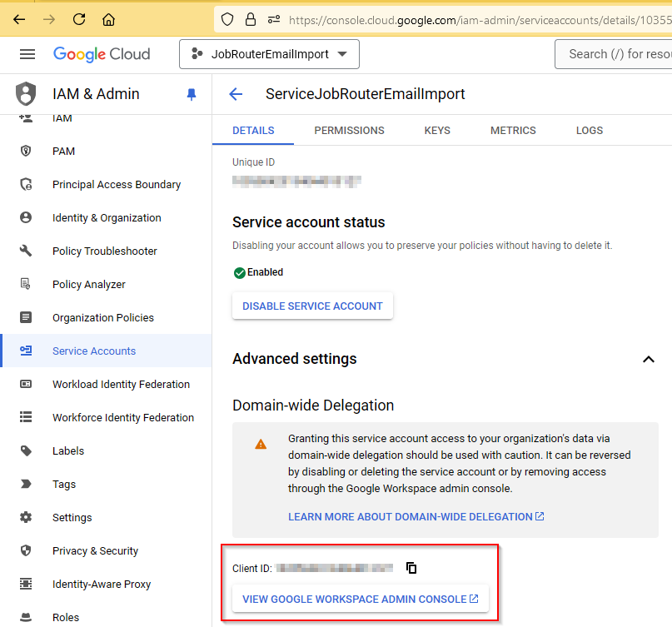Reload the current page
The image size is (672, 627).
pyautogui.click(x=79, y=18)
